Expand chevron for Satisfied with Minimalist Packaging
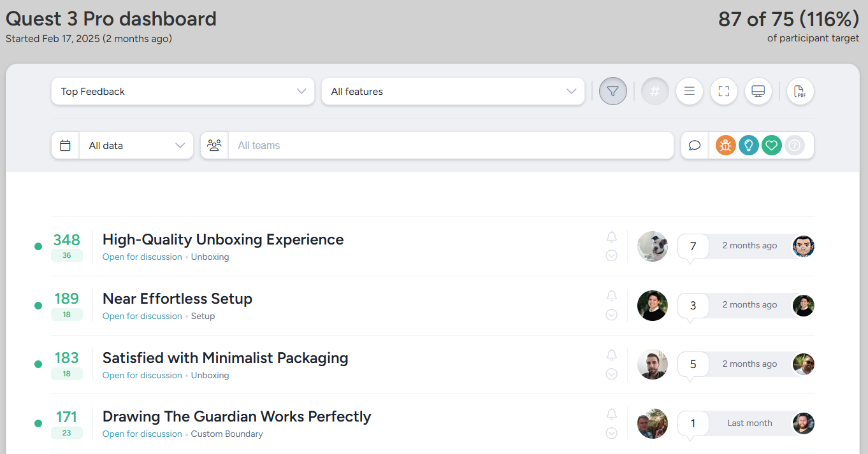The width and height of the screenshot is (868, 454). pyautogui.click(x=611, y=374)
